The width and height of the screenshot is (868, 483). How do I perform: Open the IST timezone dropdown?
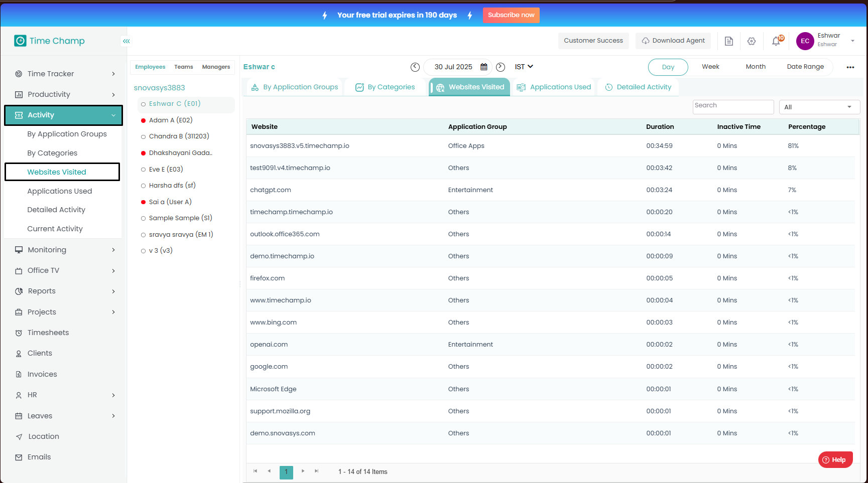click(x=524, y=67)
